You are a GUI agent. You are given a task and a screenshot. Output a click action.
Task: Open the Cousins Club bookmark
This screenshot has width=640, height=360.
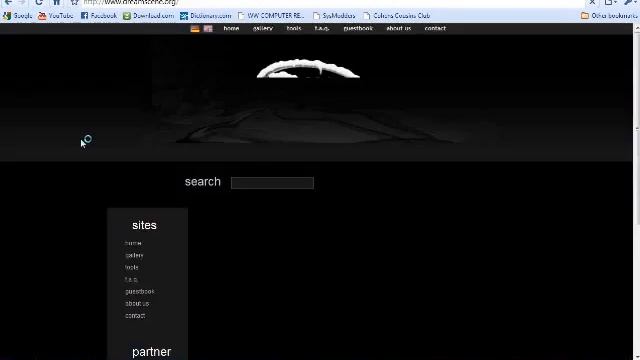tap(397, 16)
